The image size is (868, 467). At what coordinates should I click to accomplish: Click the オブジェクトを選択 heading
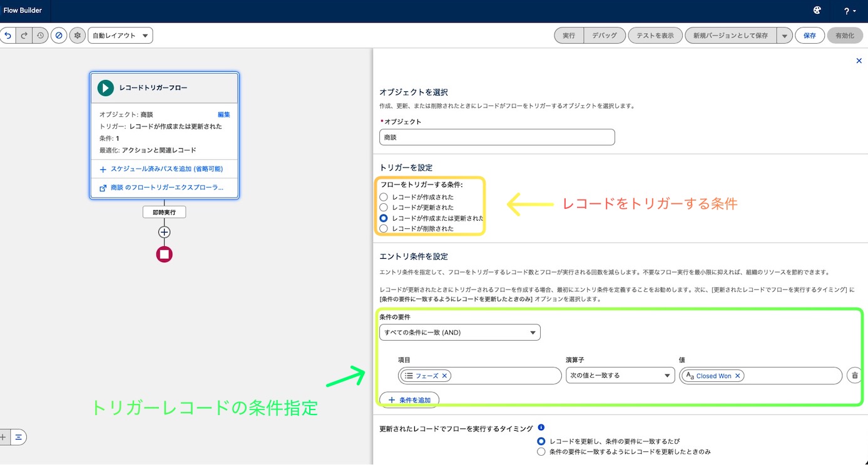[414, 92]
